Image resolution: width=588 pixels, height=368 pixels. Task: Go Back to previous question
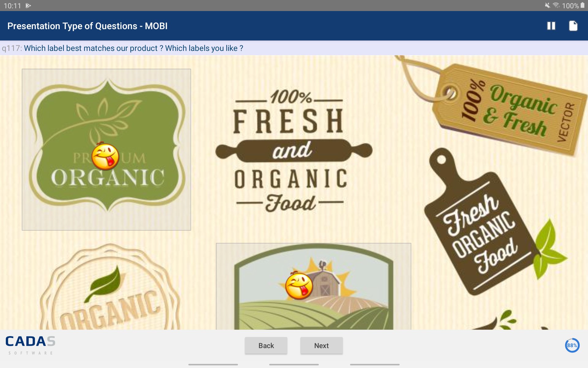(x=266, y=346)
